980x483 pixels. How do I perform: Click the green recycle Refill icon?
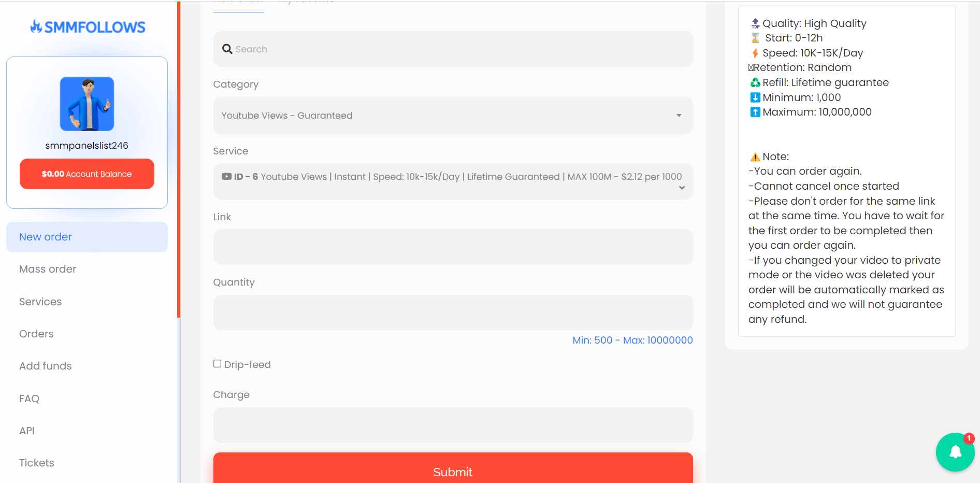pyautogui.click(x=755, y=83)
